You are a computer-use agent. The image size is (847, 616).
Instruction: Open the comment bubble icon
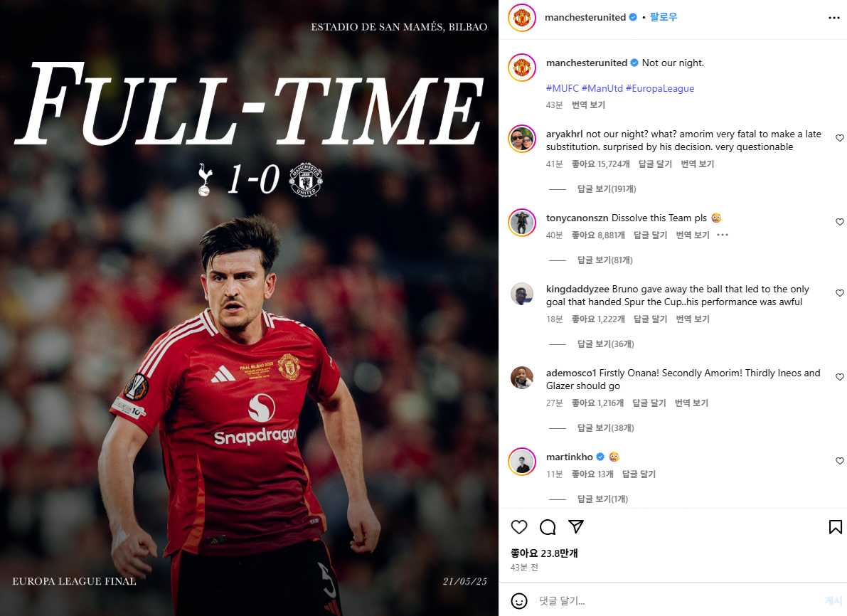[x=548, y=527]
